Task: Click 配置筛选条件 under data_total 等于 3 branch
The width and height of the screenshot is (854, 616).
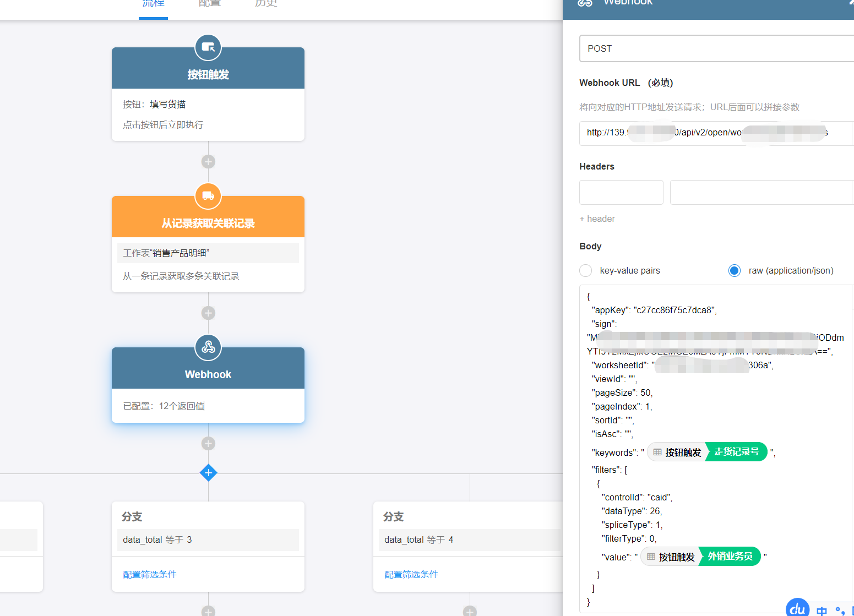Action: coord(150,575)
